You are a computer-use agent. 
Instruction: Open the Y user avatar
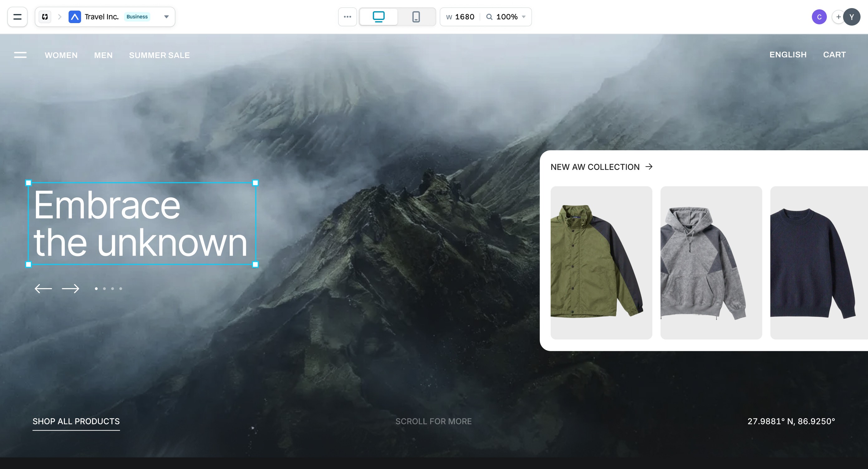pyautogui.click(x=852, y=17)
